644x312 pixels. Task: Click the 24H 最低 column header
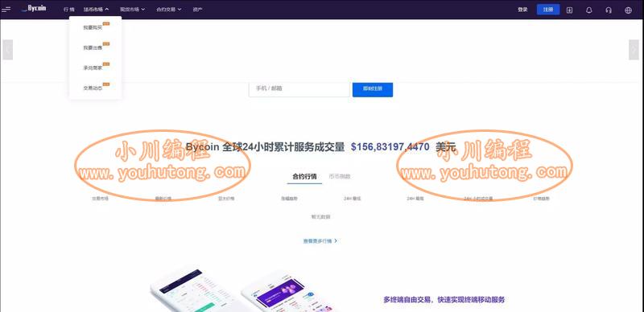point(353,199)
